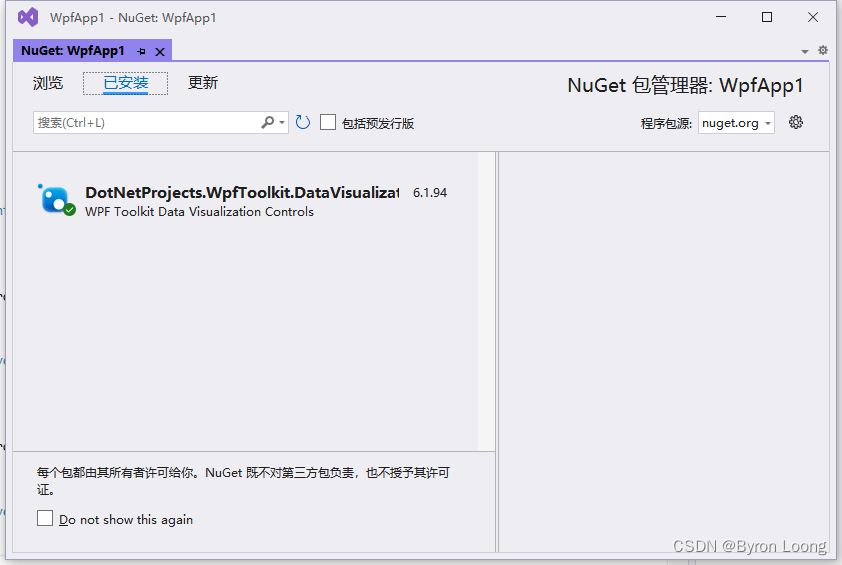
Task: Maximize the WpfApp1 window
Action: coord(767,17)
